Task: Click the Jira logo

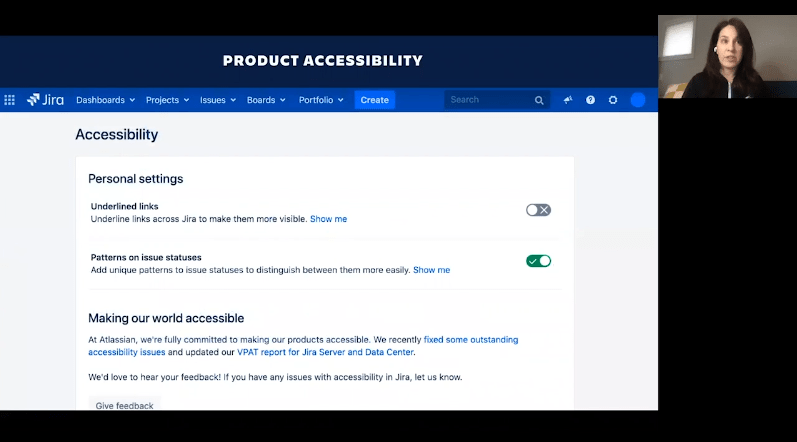Action: click(46, 100)
